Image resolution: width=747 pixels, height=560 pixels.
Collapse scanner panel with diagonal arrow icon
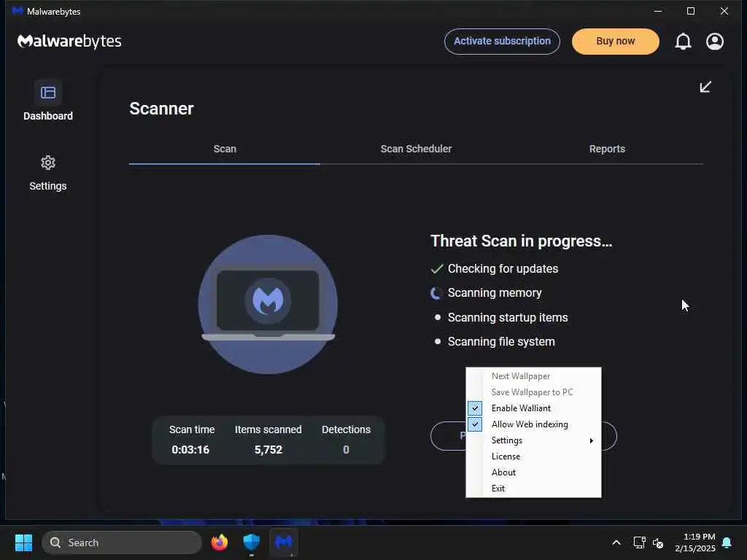click(x=705, y=87)
